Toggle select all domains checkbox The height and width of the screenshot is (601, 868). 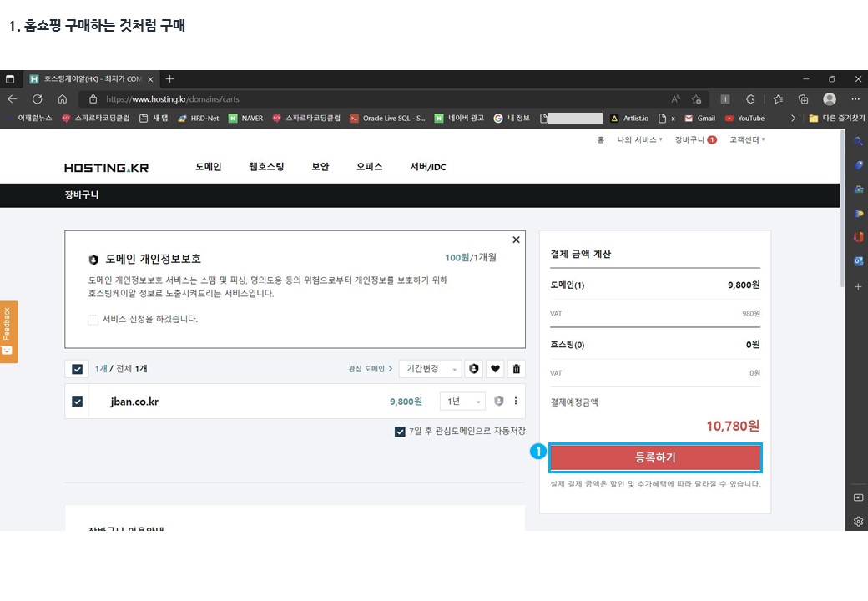tap(77, 369)
